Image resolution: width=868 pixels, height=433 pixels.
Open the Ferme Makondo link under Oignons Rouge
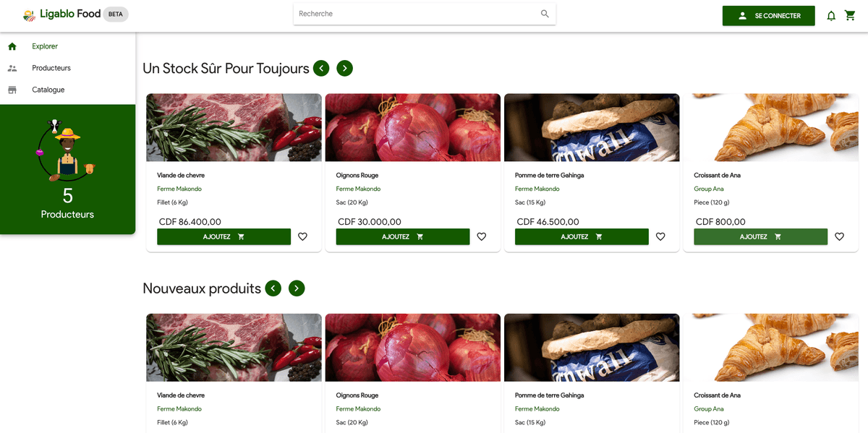(x=358, y=189)
